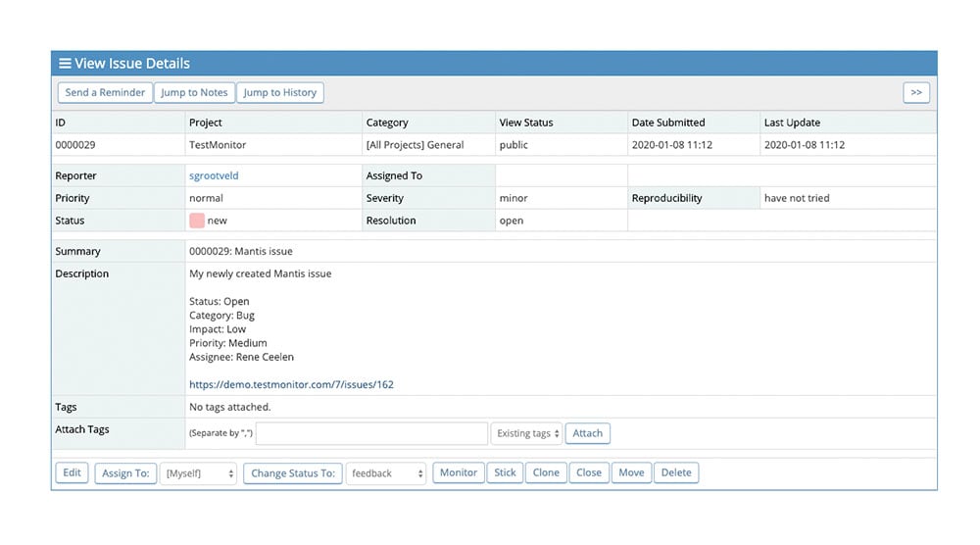
Task: Open the feedback status dropdown
Action: point(386,473)
